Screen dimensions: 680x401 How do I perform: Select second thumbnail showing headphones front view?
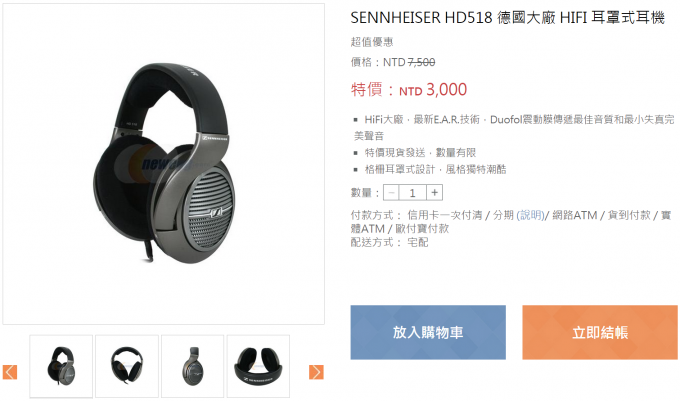pyautogui.click(x=127, y=366)
